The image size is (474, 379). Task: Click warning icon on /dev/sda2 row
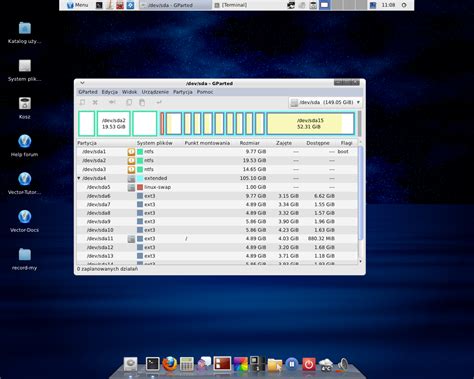point(131,160)
